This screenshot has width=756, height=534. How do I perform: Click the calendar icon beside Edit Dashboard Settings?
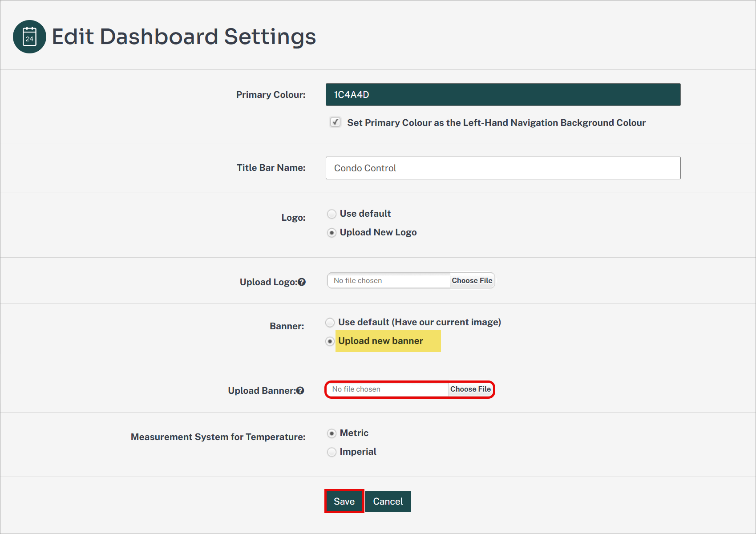click(29, 36)
